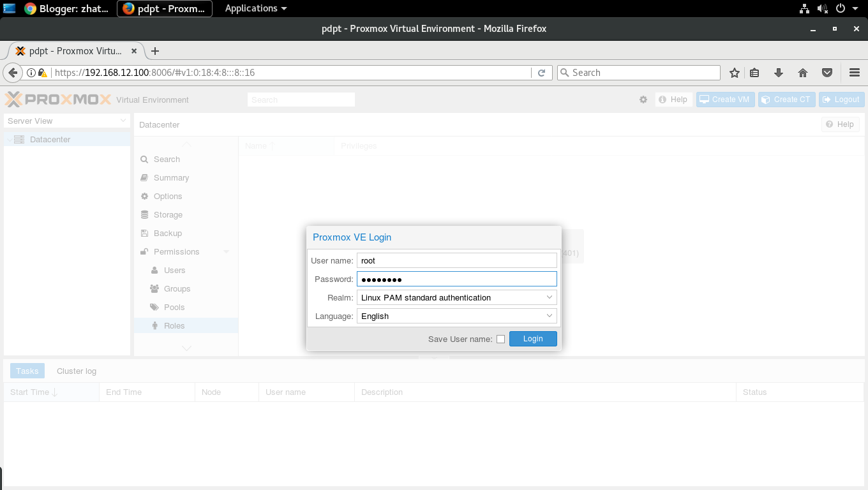Open Roles under Permissions

pos(186,326)
